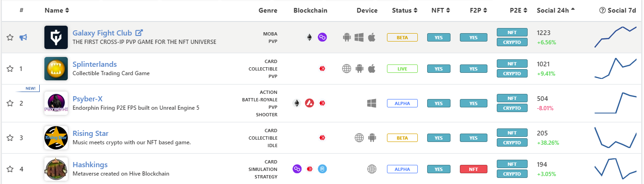
Task: Click the Apple icon in Splinterlands row
Action: [x=372, y=69]
